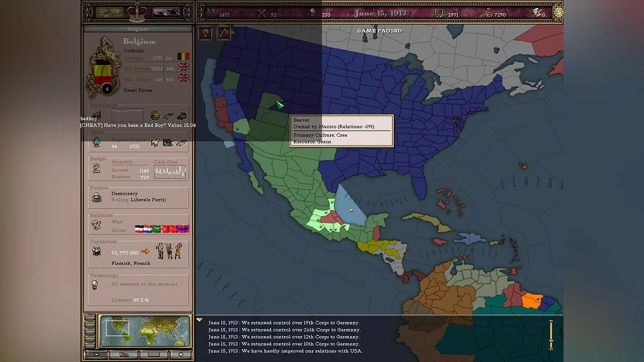Open the Politics parliament building icon
Screen dimensions: 644x362
pyautogui.click(x=97, y=197)
